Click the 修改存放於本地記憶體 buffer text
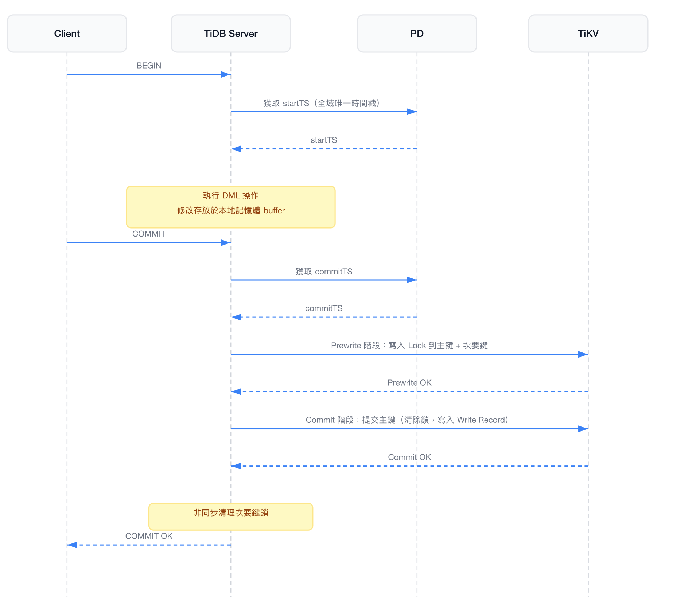Screen dimensions: 700x612 click(231, 210)
